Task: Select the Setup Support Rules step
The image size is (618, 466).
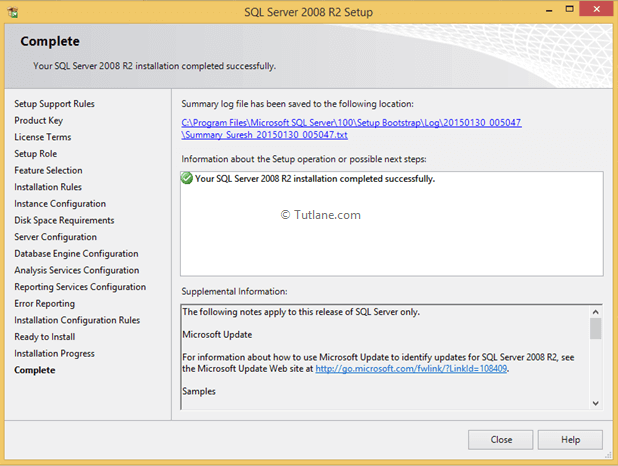Action: [x=54, y=104]
